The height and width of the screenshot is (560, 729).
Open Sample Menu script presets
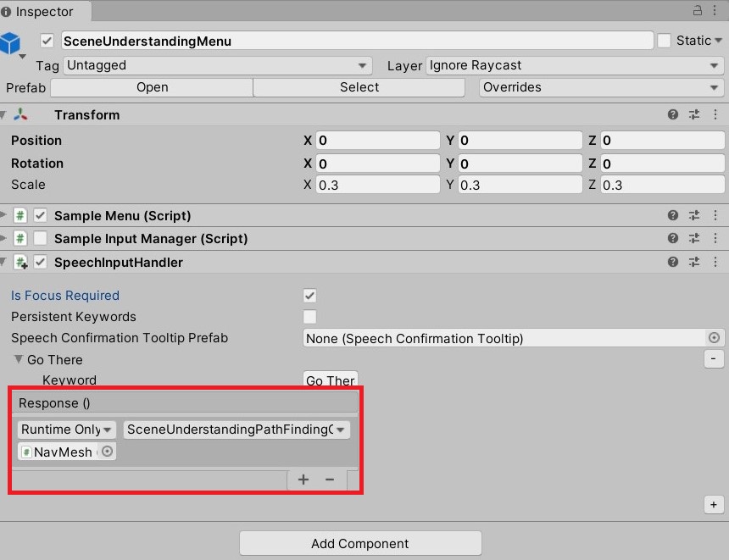[694, 215]
